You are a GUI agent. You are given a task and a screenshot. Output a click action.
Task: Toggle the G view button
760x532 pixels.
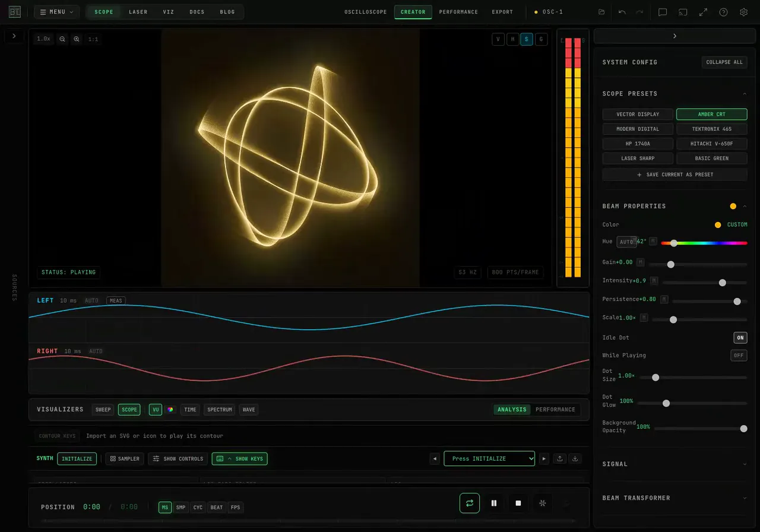click(541, 39)
